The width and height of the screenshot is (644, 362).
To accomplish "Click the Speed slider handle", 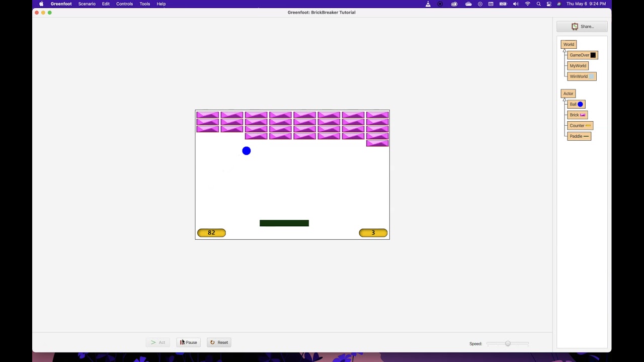I will [x=508, y=343].
